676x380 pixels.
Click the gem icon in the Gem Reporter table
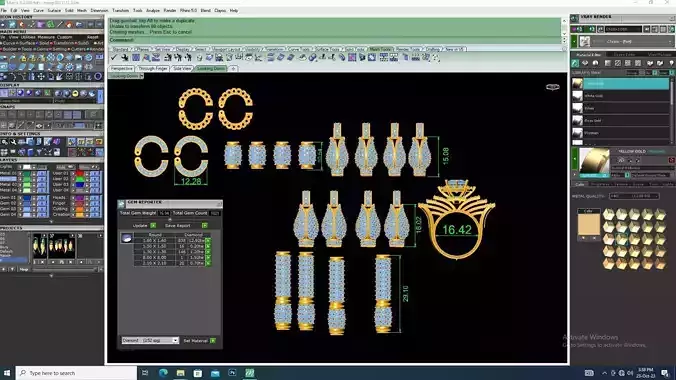[x=126, y=238]
